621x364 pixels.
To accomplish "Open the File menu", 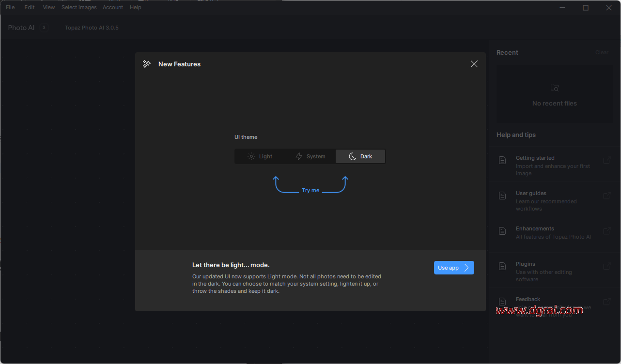I will click(x=10, y=7).
